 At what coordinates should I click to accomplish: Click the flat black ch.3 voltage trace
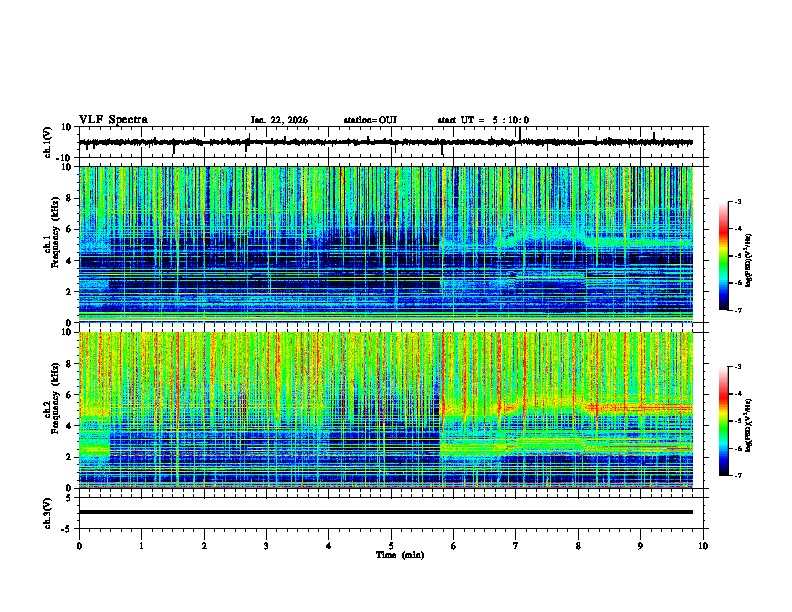point(385,512)
